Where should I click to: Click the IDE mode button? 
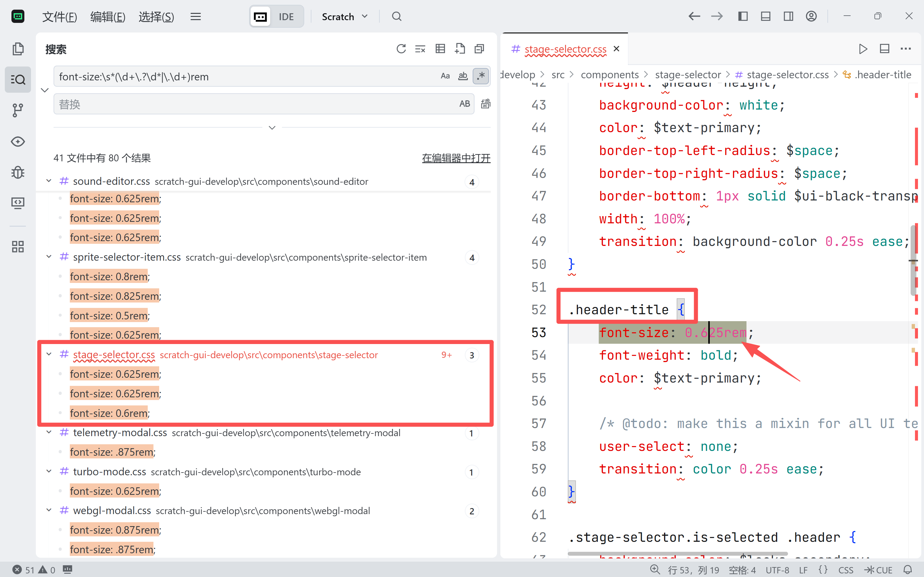click(286, 17)
